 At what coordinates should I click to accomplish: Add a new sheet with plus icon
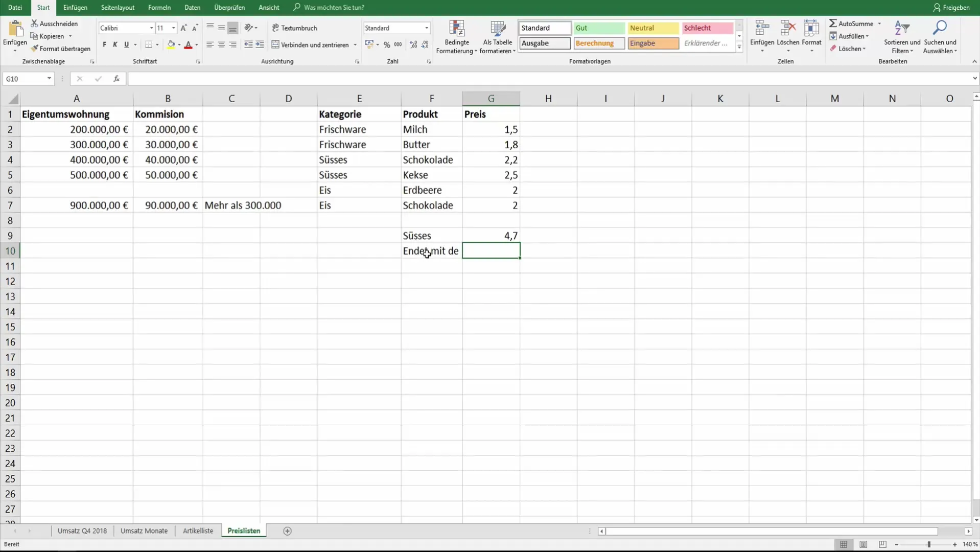click(x=287, y=531)
